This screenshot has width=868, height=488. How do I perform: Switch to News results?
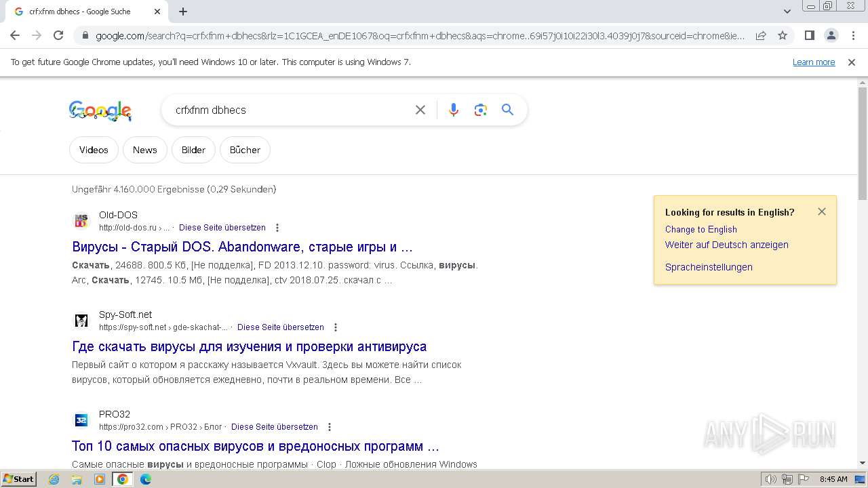pos(145,150)
